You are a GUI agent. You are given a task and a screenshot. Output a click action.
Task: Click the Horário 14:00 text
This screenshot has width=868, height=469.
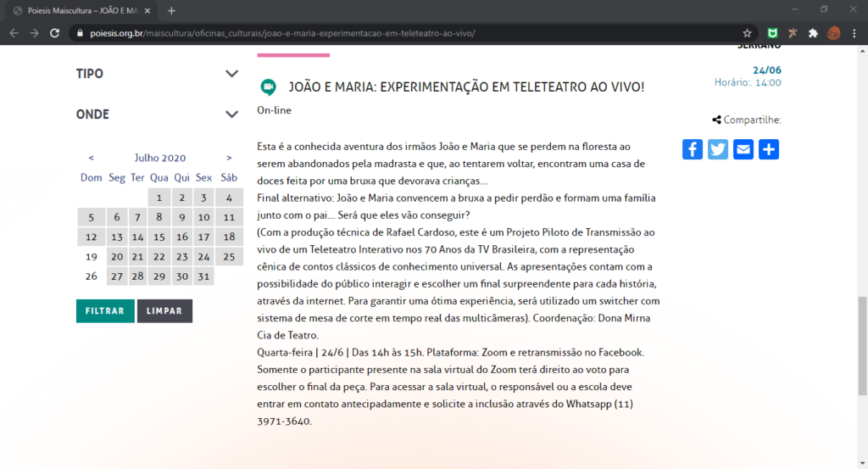click(748, 82)
